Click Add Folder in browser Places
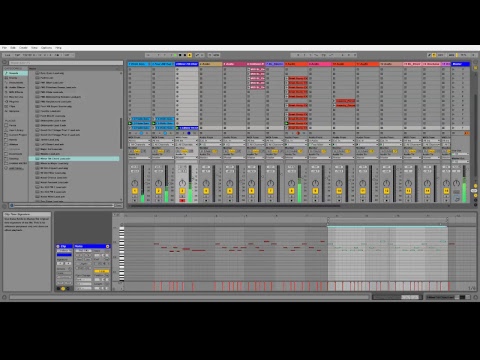The height and width of the screenshot is (360, 480). point(16,168)
